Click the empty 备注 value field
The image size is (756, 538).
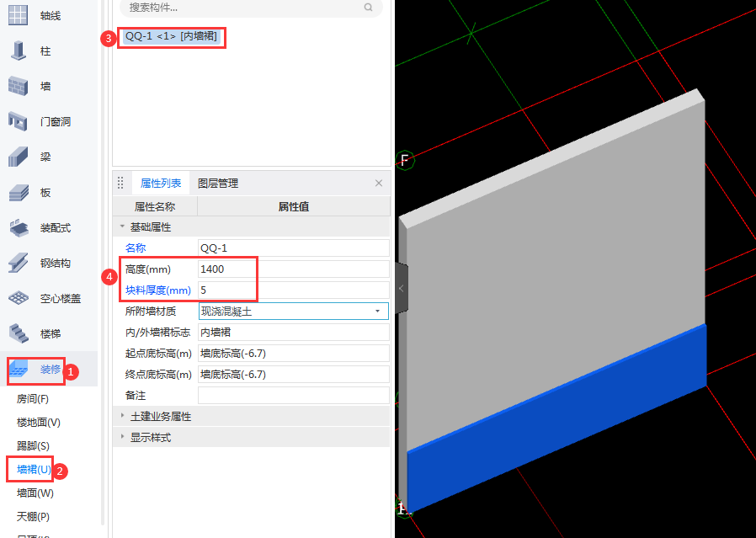[294, 396]
